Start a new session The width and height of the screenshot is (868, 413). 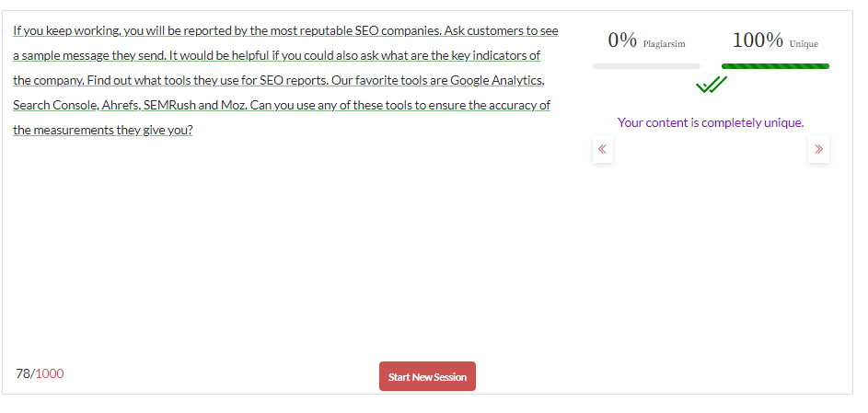[x=427, y=376]
